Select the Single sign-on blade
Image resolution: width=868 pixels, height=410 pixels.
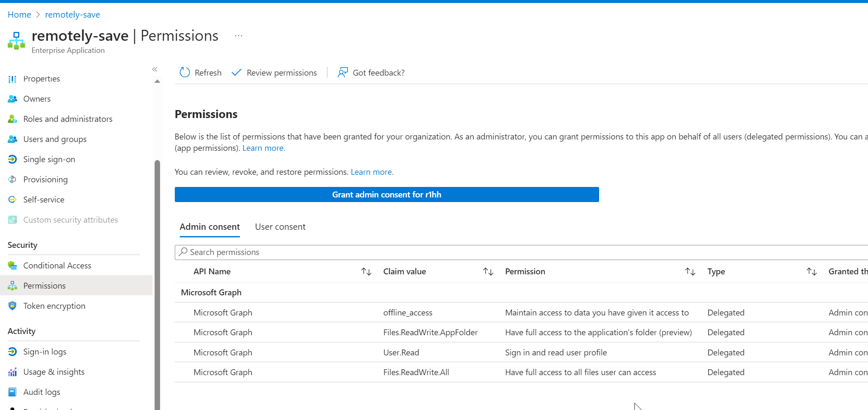tap(49, 159)
